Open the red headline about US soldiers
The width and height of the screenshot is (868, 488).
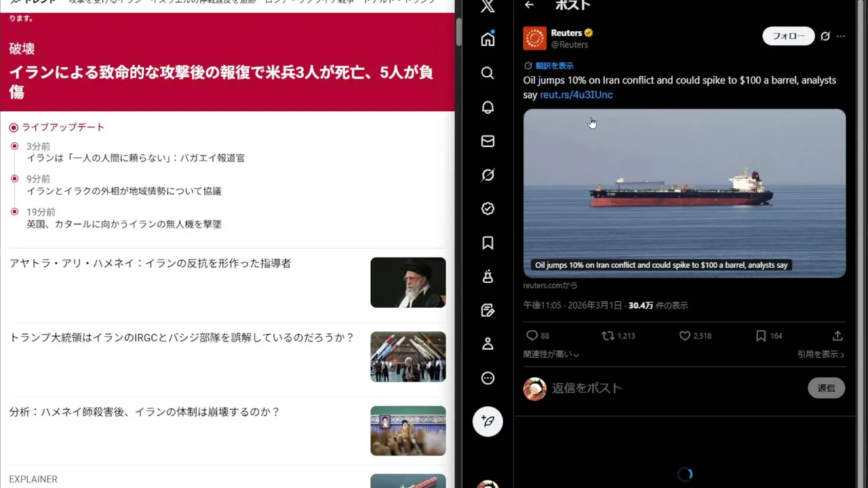coord(221,82)
